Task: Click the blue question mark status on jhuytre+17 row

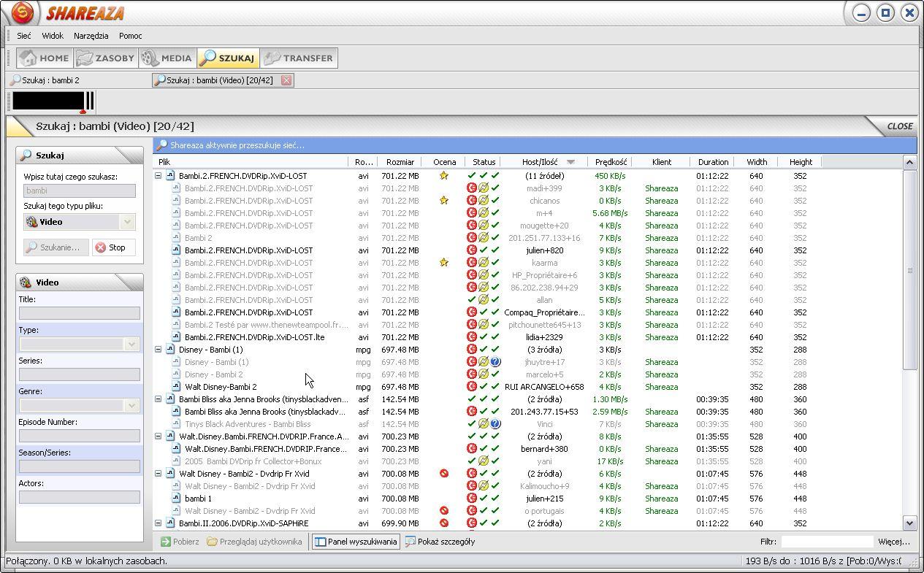Action: pyautogui.click(x=495, y=362)
